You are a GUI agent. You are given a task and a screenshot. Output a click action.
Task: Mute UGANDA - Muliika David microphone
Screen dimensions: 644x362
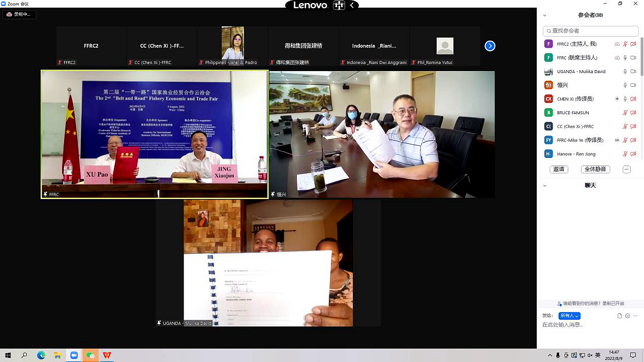(x=625, y=72)
